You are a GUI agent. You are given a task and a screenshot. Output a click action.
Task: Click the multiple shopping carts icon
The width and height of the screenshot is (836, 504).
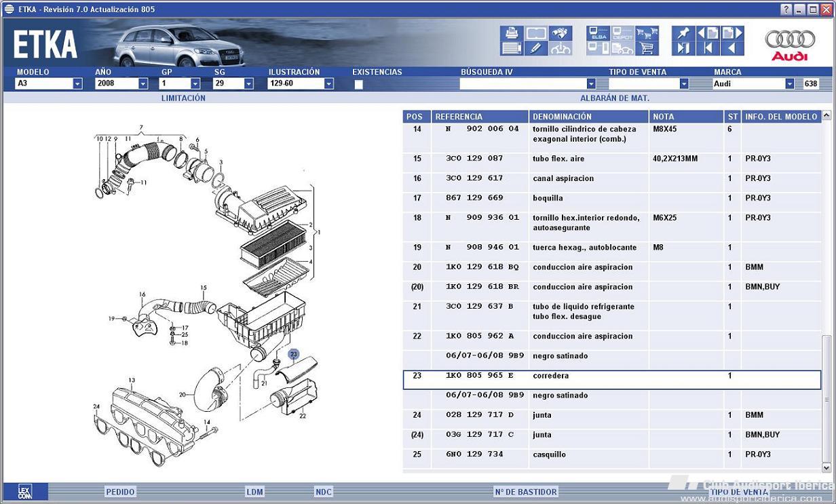(x=647, y=33)
